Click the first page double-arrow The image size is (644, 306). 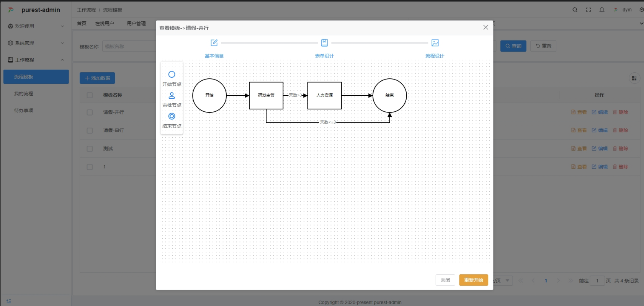click(521, 281)
